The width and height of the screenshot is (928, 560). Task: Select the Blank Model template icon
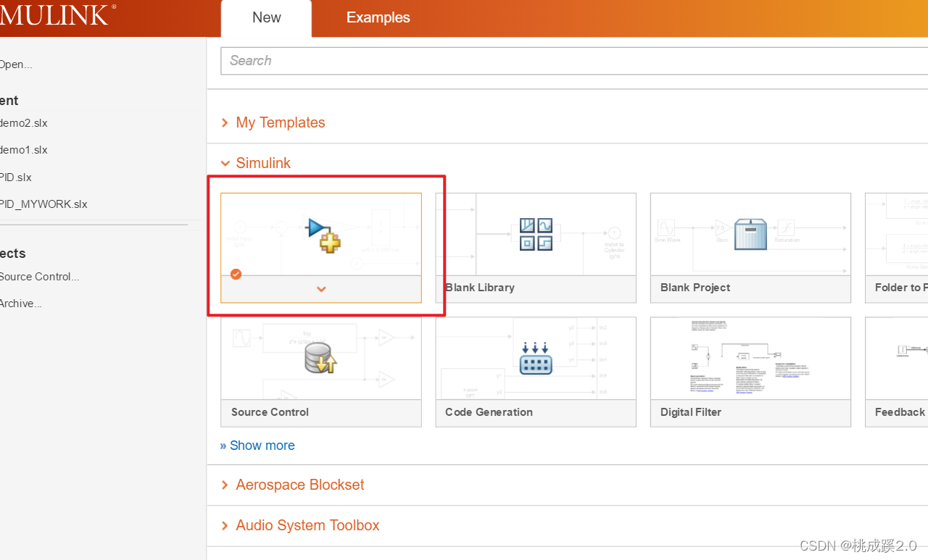[x=324, y=235]
